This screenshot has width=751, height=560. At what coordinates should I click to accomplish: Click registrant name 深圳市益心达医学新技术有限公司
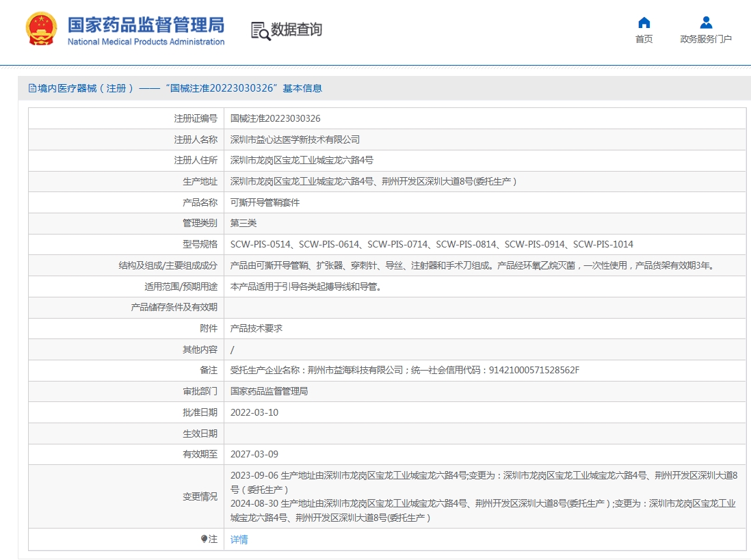click(295, 139)
